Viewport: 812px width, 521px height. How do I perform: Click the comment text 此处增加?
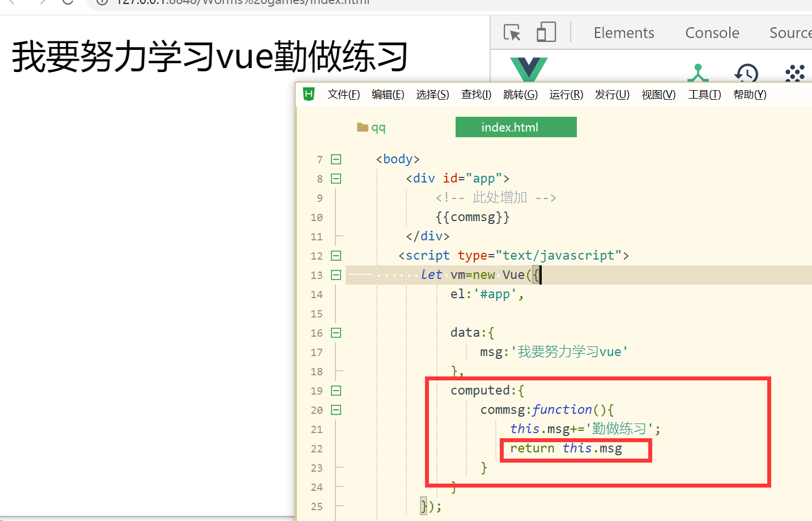coord(500,197)
